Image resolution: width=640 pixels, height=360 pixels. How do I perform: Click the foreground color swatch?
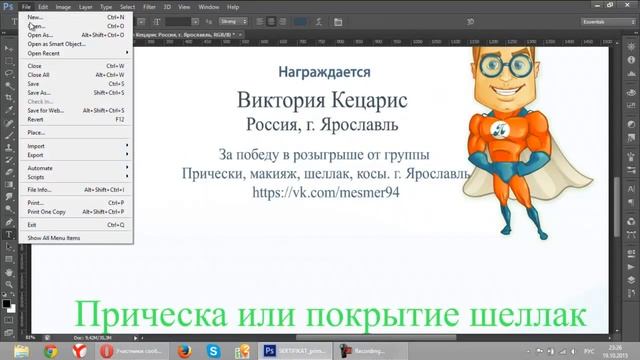(6, 303)
